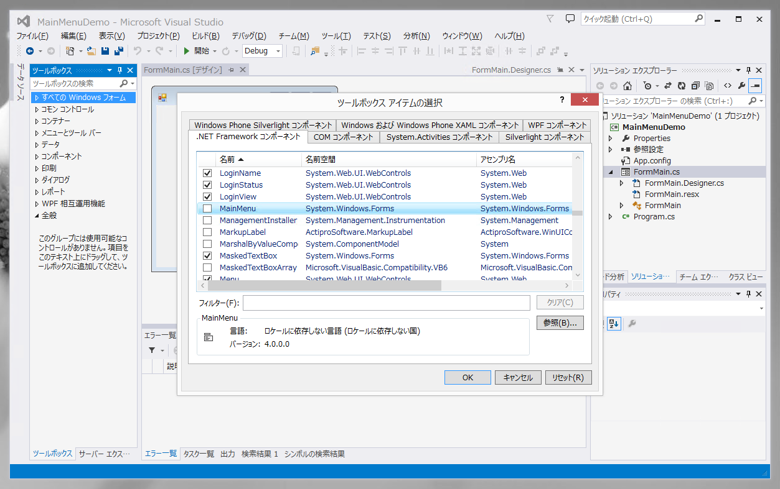Check the MainMenu checkbox
This screenshot has width=780, height=489.
pos(207,208)
